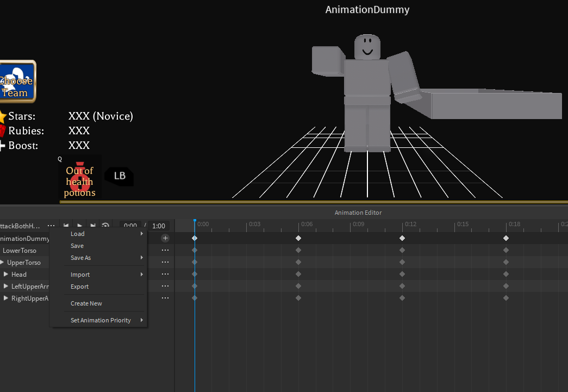Select LowerTorso keyframe at 0:18

pyautogui.click(x=506, y=250)
